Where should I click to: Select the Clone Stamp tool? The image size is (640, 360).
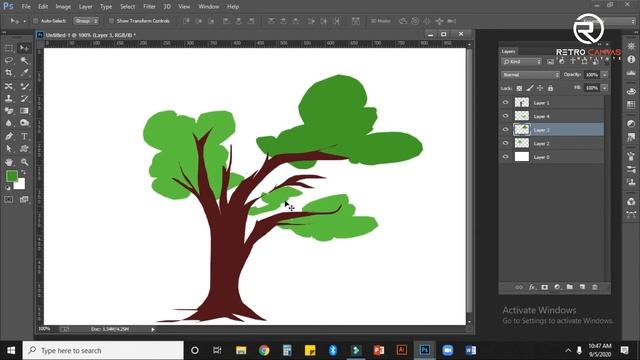coord(9,98)
